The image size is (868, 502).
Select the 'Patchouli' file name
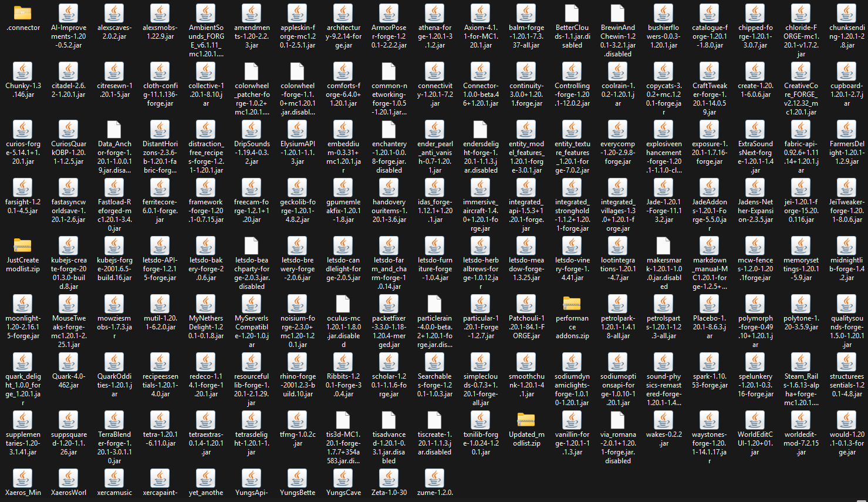526,327
